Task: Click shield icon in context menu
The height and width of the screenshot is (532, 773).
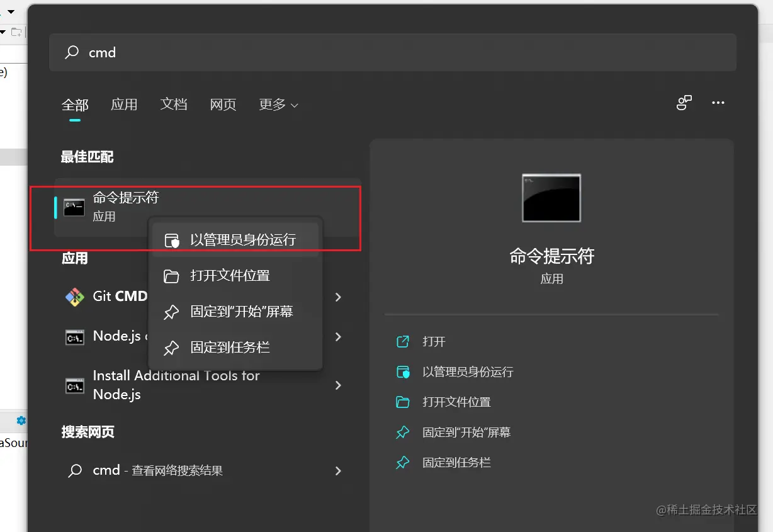Action: pos(171,241)
